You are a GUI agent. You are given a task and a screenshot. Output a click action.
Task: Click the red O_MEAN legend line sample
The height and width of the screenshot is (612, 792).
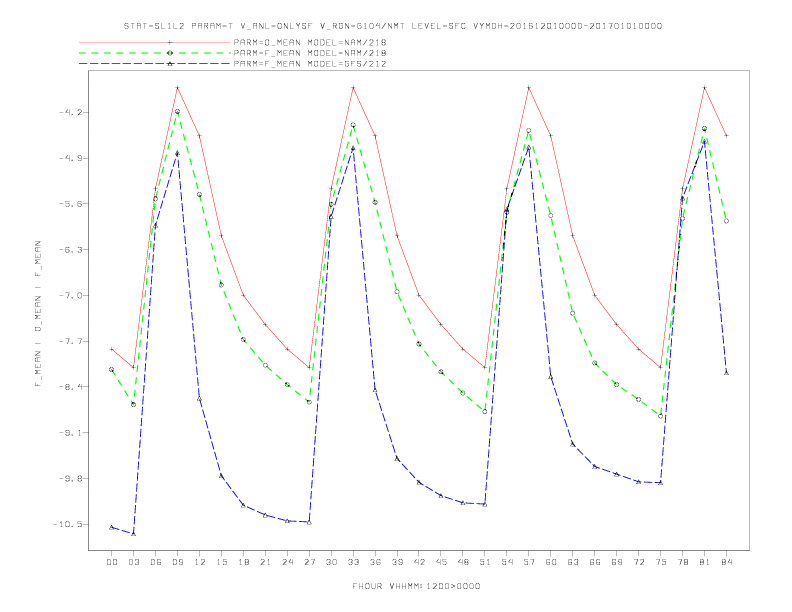(155, 42)
